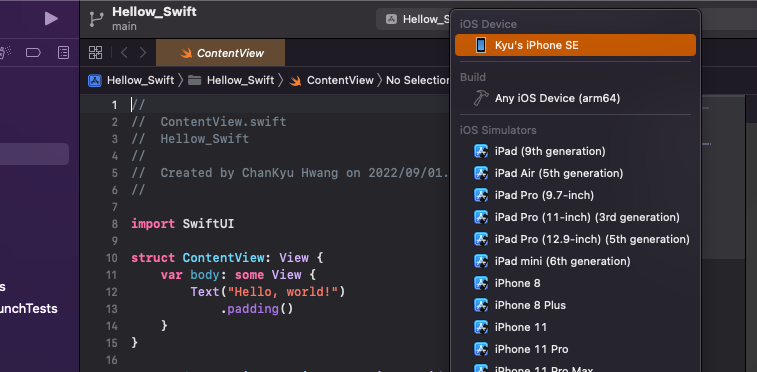Viewport: 757px width, 372px height.
Task: Select iPad mini (6th generation) simulator
Action: tap(575, 262)
